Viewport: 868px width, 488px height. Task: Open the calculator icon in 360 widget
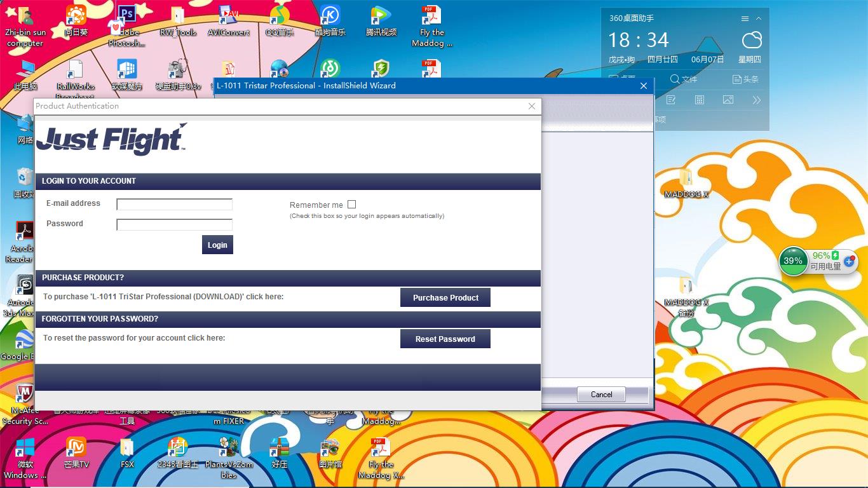point(700,100)
